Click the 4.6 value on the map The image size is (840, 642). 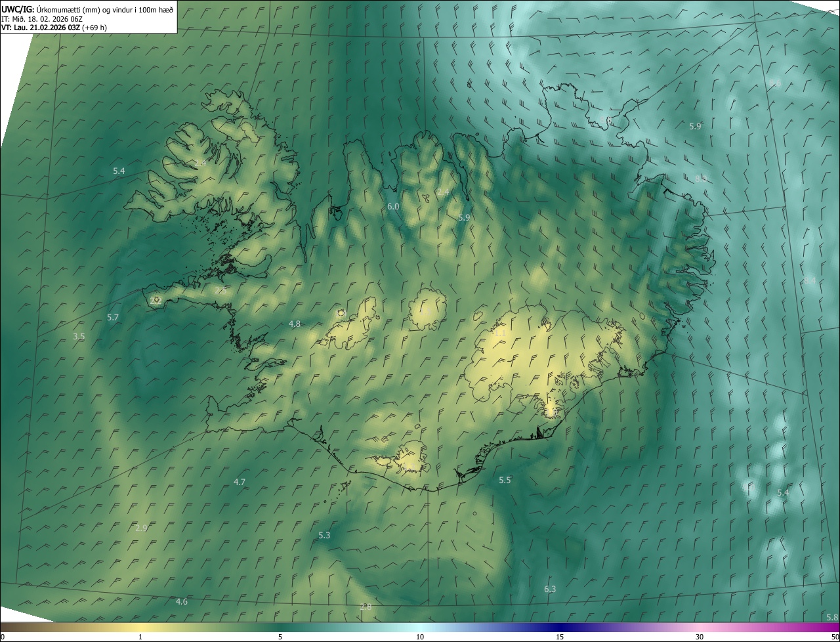[182, 601]
